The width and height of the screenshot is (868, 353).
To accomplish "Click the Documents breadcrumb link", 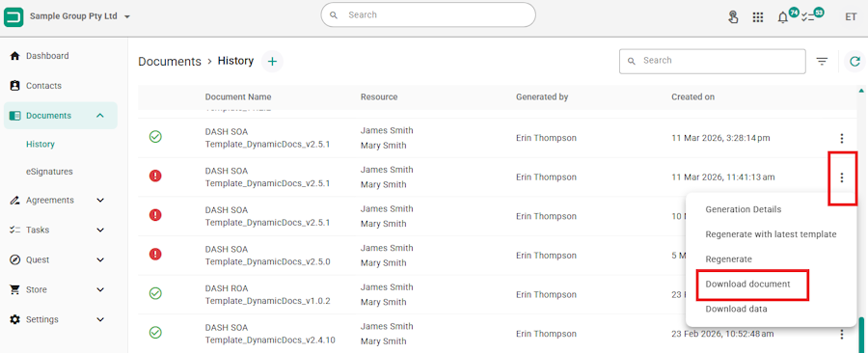I will [x=170, y=62].
